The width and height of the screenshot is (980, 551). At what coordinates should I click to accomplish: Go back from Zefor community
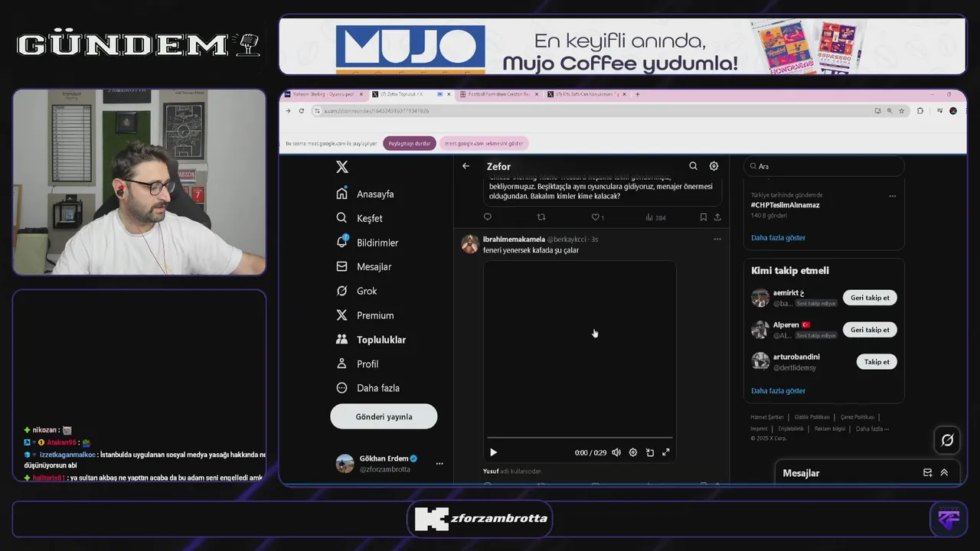465,166
